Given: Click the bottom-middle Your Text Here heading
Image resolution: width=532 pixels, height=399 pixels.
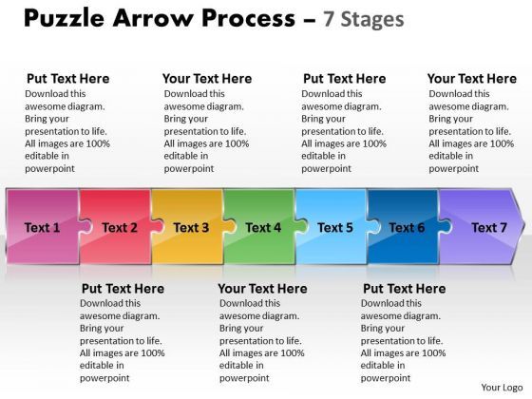Looking at the screenshot, I should 262,289.
